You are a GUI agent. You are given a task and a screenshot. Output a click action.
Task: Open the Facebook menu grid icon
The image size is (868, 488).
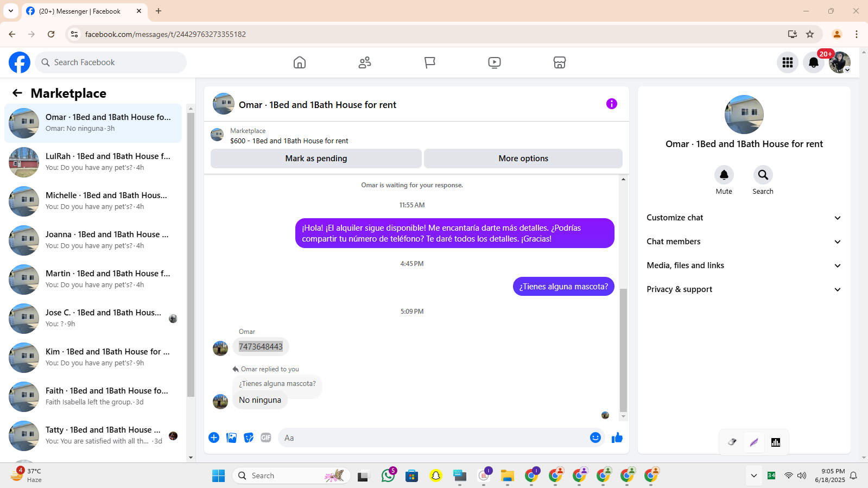pos(788,62)
